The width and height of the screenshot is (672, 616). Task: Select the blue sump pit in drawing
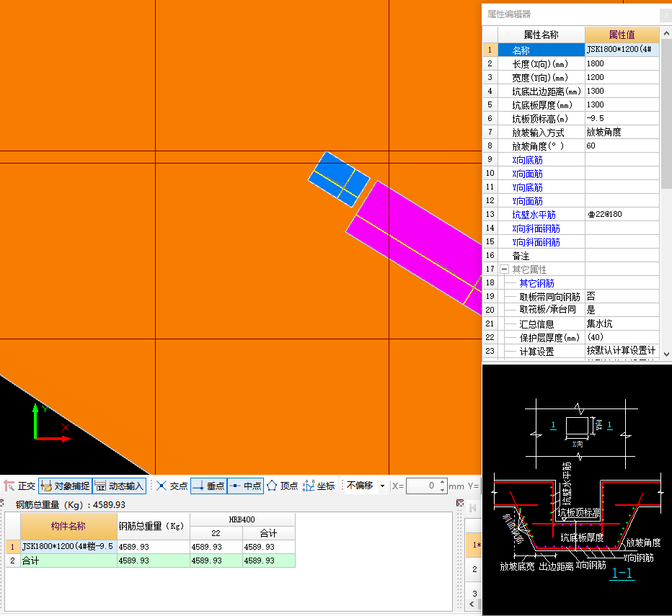coord(339,179)
